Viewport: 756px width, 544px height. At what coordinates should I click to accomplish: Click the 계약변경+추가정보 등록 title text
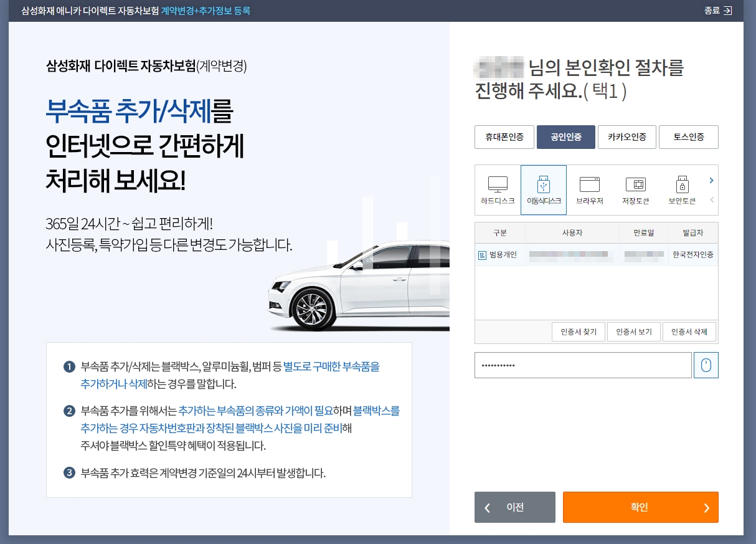click(x=206, y=11)
